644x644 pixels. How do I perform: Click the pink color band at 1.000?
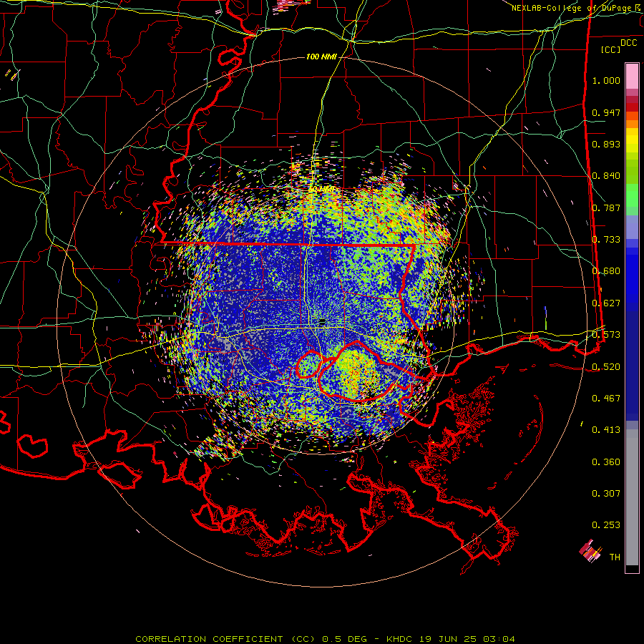pos(632,76)
